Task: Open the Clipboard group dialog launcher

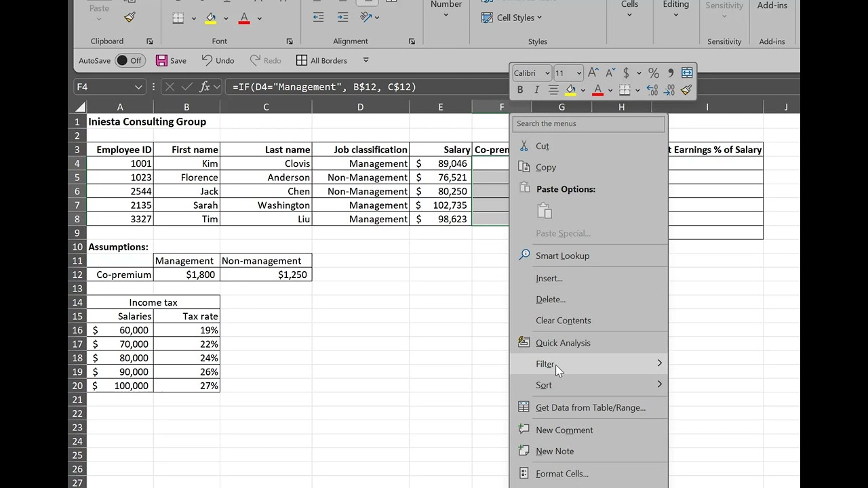Action: (150, 41)
